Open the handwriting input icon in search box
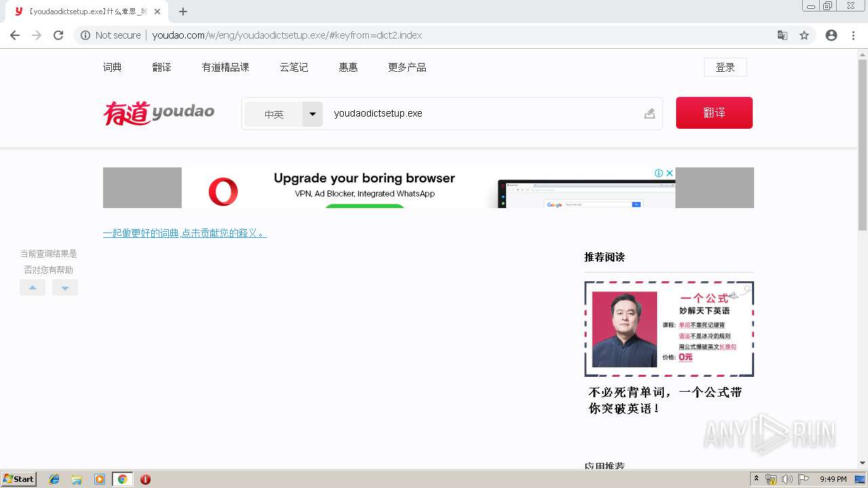Viewport: 868px width, 488px height. pyautogui.click(x=650, y=114)
